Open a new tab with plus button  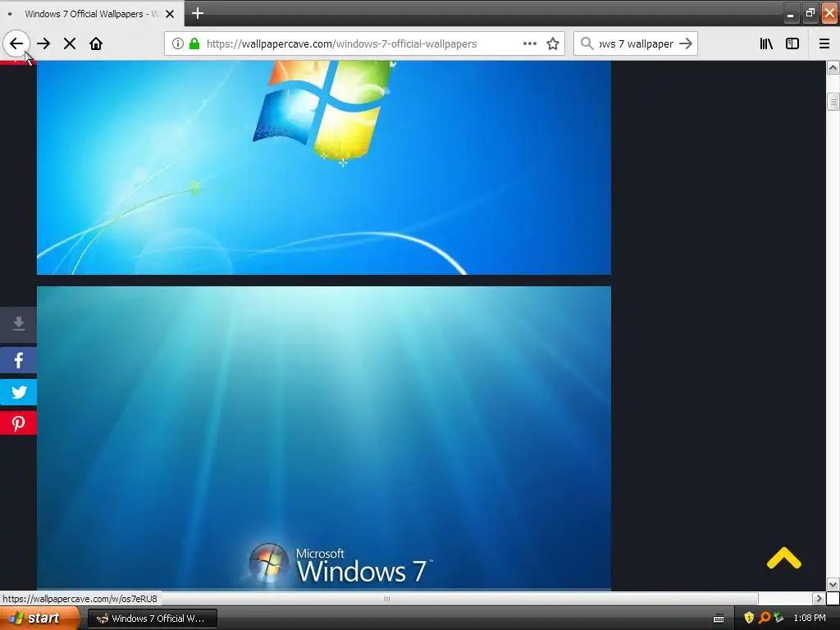(197, 13)
